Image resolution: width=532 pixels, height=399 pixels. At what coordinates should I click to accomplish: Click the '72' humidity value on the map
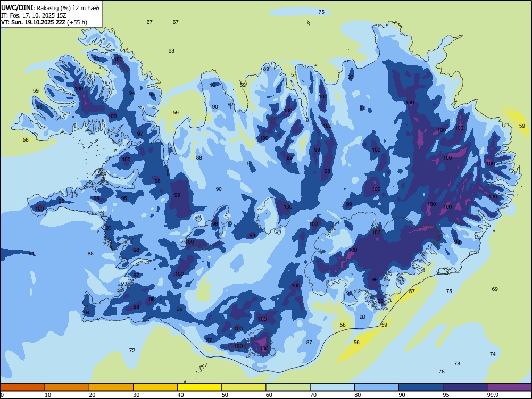click(x=132, y=350)
